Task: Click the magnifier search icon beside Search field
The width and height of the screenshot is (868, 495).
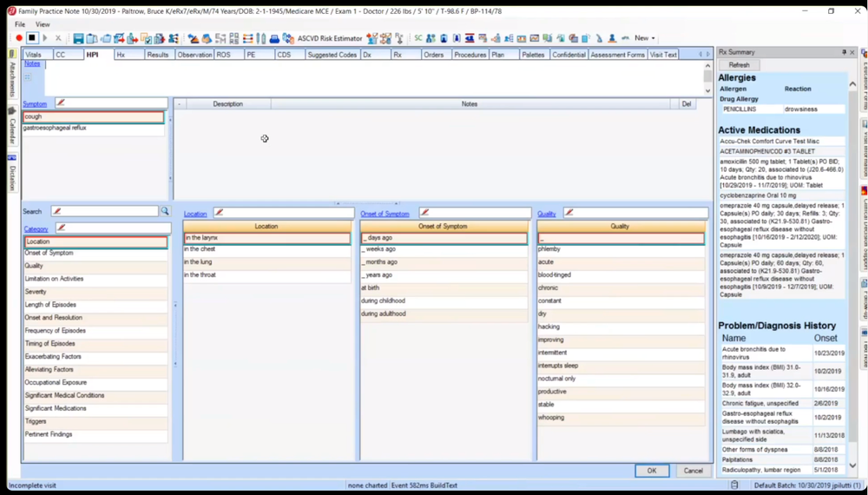Action: (165, 211)
